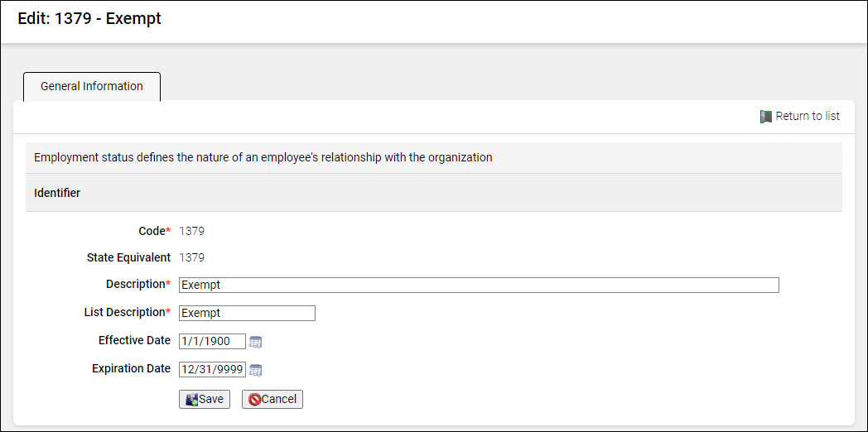This screenshot has height=432, width=868.
Task: Click the Code value 1379
Action: point(192,232)
